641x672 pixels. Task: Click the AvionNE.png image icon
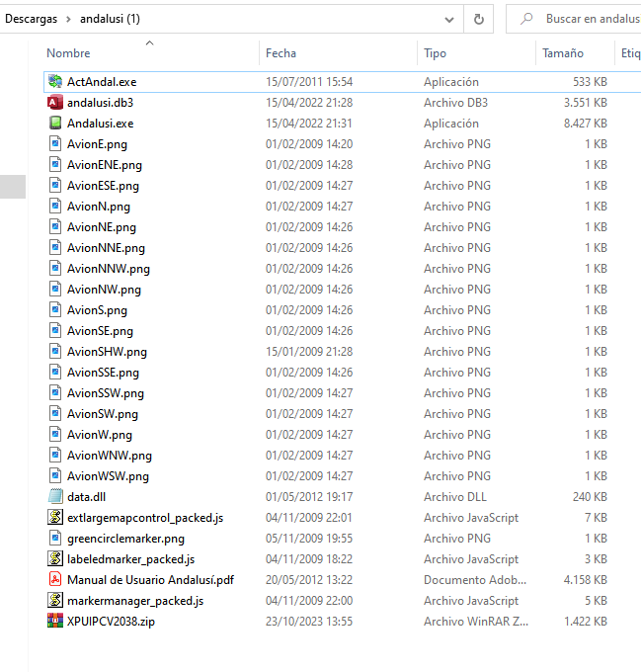54,226
